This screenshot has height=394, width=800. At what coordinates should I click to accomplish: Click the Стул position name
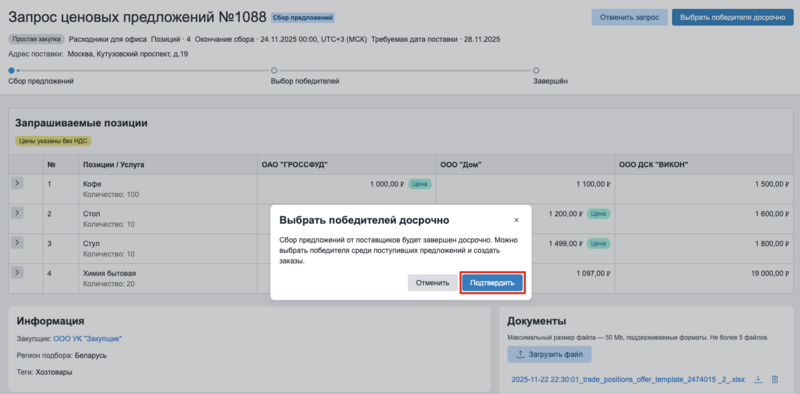tap(91, 243)
